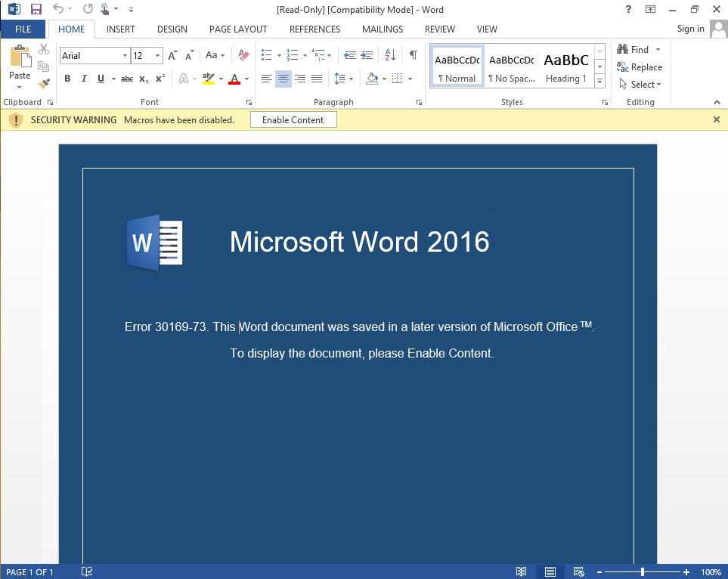The image size is (728, 579).
Task: Open proofing errors icon in status bar
Action: (87, 571)
